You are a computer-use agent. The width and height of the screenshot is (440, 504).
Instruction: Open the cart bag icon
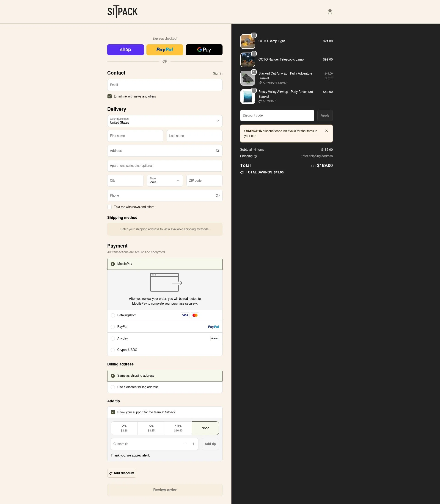click(x=330, y=11)
